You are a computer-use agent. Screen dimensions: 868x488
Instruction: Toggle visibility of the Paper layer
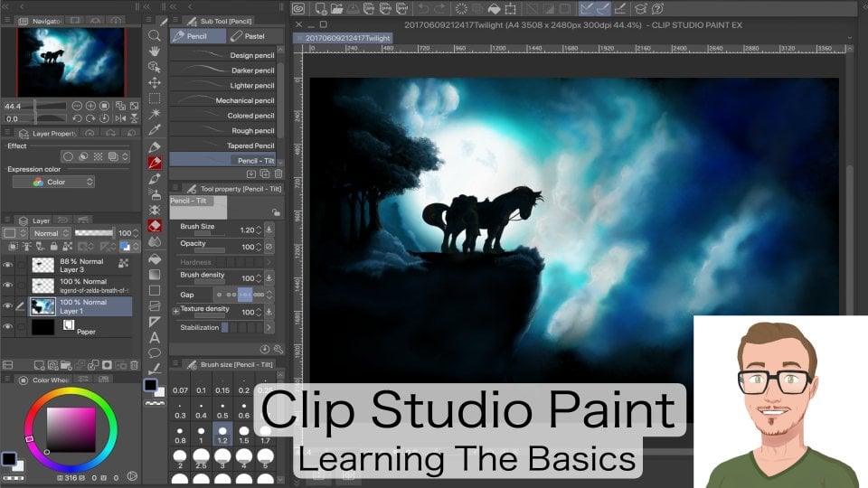[8, 327]
